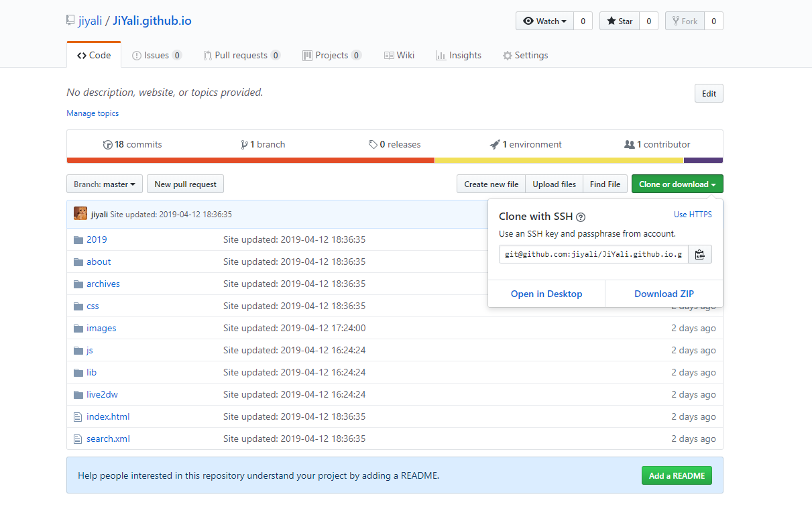This screenshot has width=812, height=525.
Task: View the 1 branch list
Action: (263, 144)
